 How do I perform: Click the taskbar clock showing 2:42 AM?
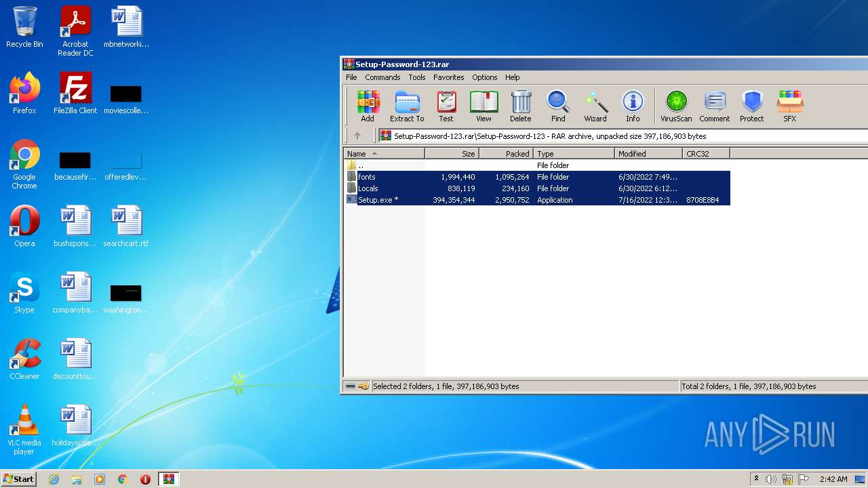pos(833,479)
